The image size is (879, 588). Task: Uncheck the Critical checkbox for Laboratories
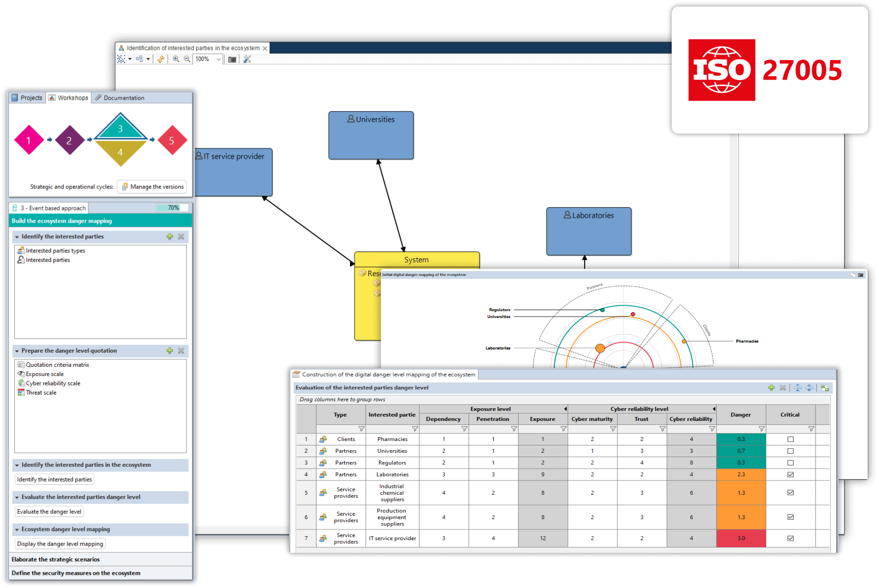click(790, 474)
